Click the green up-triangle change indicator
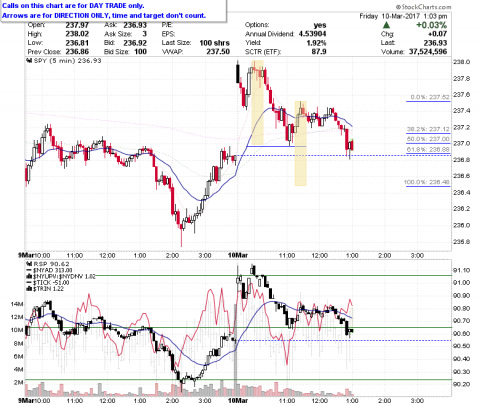 [x=386, y=25]
